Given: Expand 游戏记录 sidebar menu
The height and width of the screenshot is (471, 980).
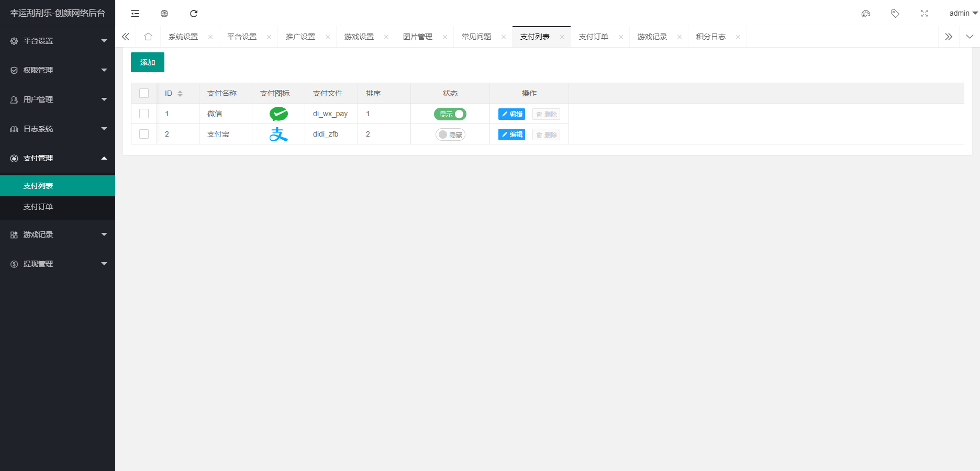Looking at the screenshot, I should click(58, 234).
